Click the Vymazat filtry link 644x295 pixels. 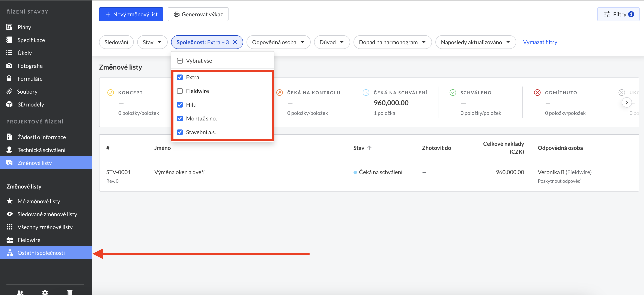pos(540,42)
